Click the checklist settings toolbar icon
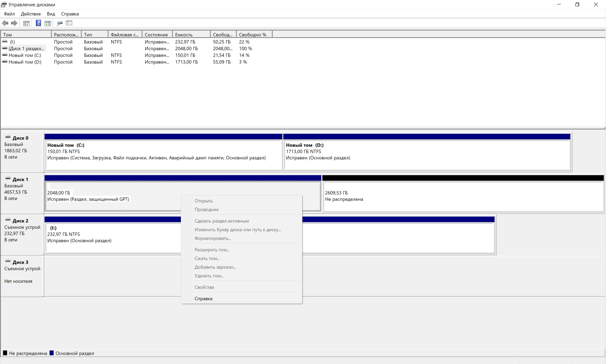 tap(69, 23)
